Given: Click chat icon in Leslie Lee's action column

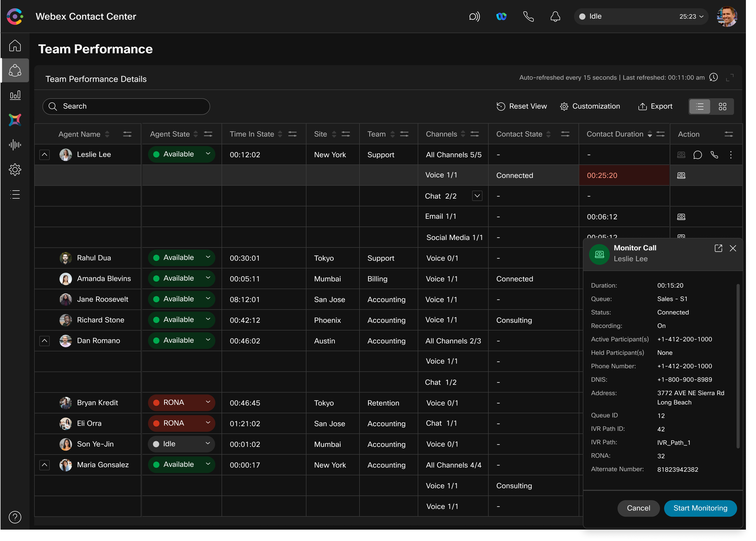Looking at the screenshot, I should (697, 155).
